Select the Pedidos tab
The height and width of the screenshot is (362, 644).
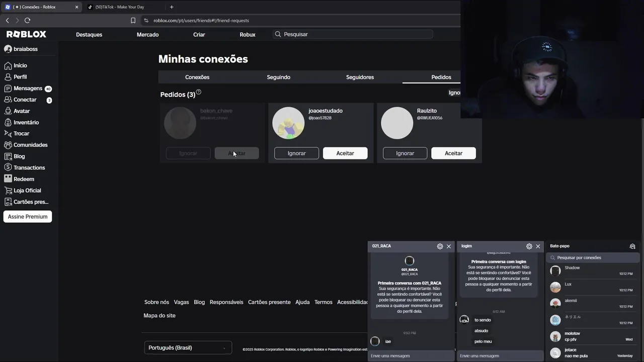point(441,77)
